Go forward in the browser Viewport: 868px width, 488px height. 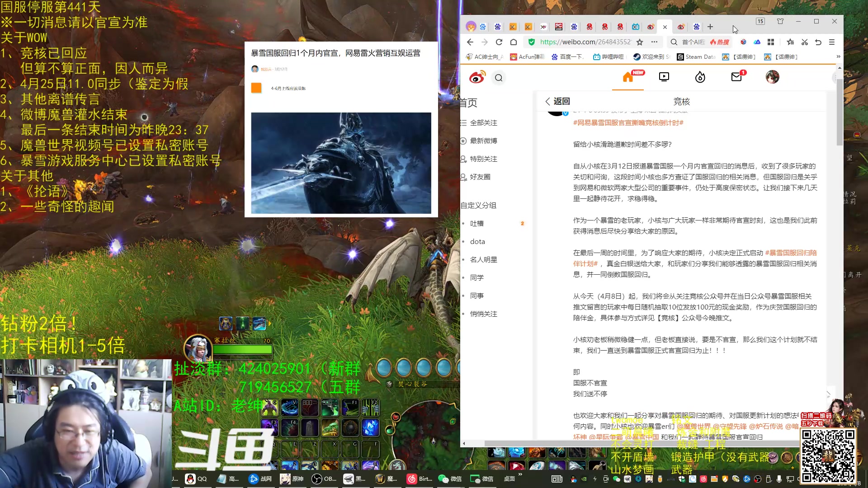click(485, 42)
